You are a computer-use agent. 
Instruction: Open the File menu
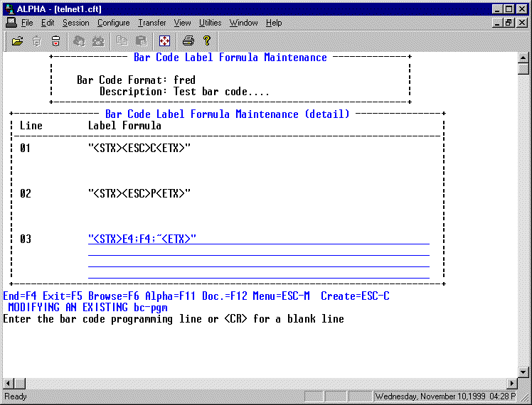(27, 23)
